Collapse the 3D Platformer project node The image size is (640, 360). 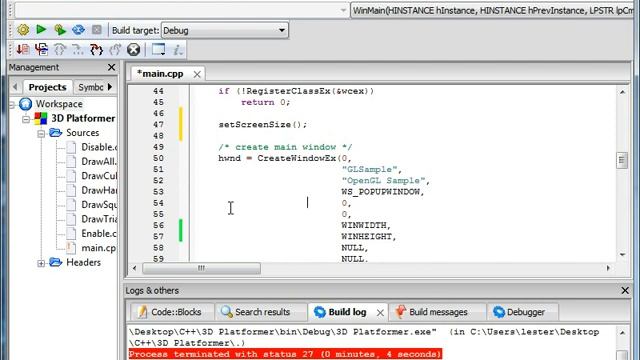coord(26,119)
